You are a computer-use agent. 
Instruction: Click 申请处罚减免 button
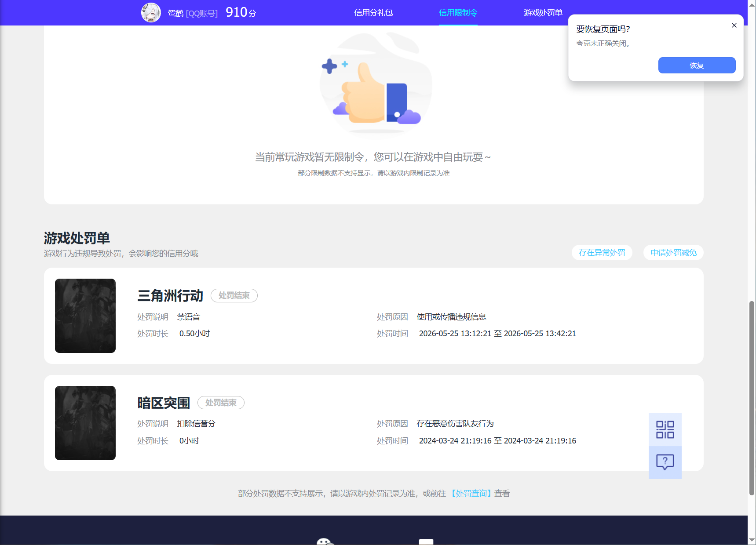673,253
